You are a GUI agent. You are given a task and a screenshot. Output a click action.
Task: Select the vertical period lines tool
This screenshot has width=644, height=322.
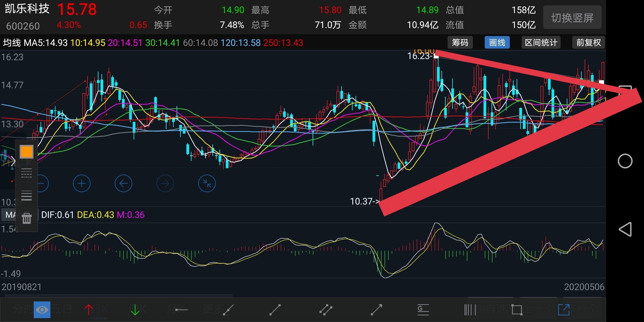coord(470,310)
